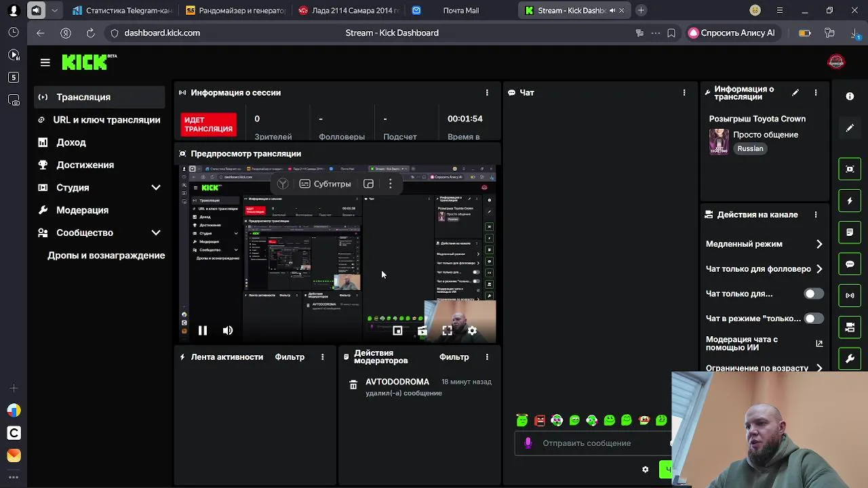
Task: Switch to Рандомайзер и генератор browser tab
Action: pos(235,10)
